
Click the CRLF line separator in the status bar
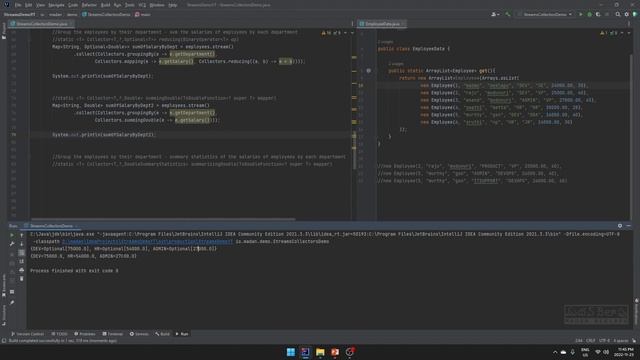[x=591, y=340]
